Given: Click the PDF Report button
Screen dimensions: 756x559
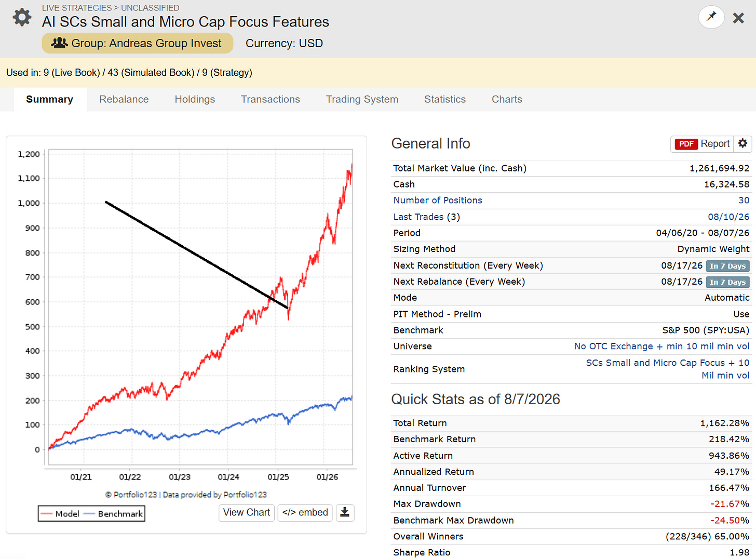Looking at the screenshot, I should point(702,144).
